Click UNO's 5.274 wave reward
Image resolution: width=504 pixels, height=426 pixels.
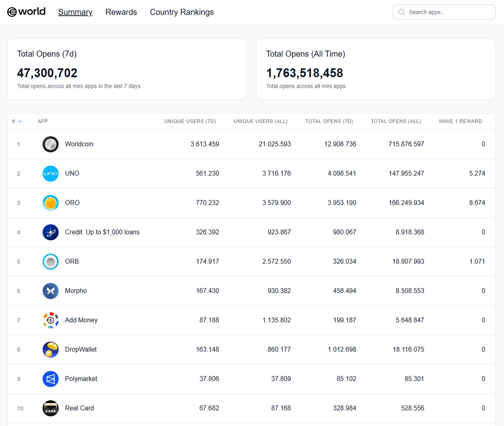(x=477, y=174)
